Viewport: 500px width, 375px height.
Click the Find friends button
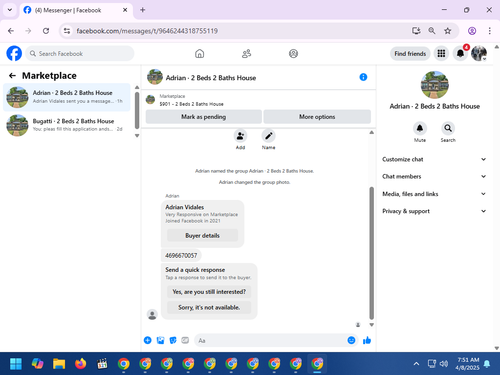pyautogui.click(x=410, y=53)
